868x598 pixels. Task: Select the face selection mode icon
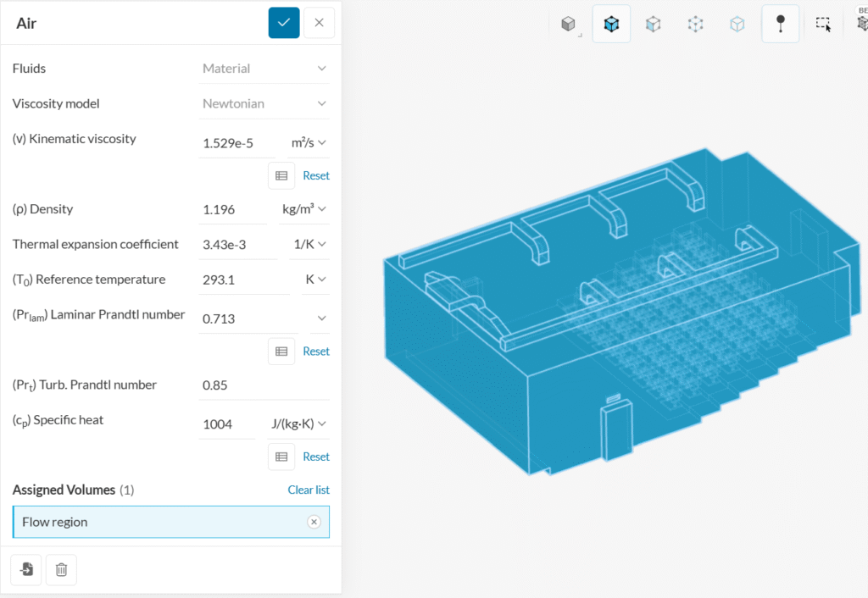point(653,24)
